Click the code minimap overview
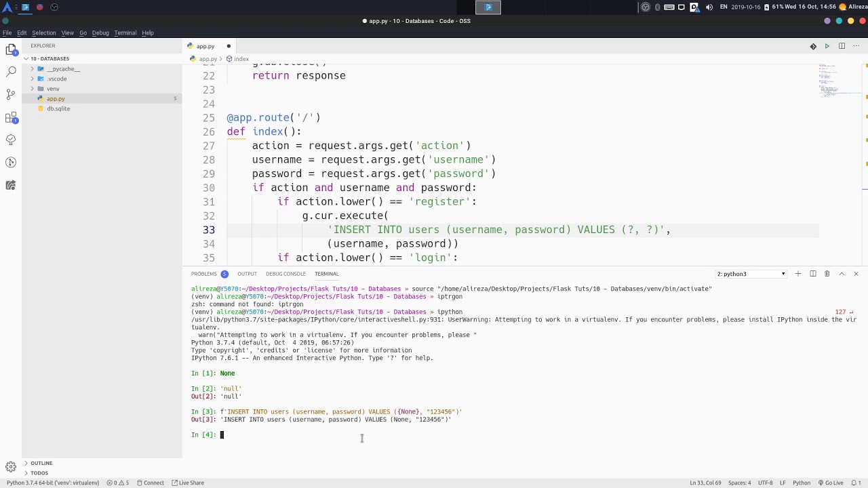This screenshot has width=868, height=488. click(839, 80)
